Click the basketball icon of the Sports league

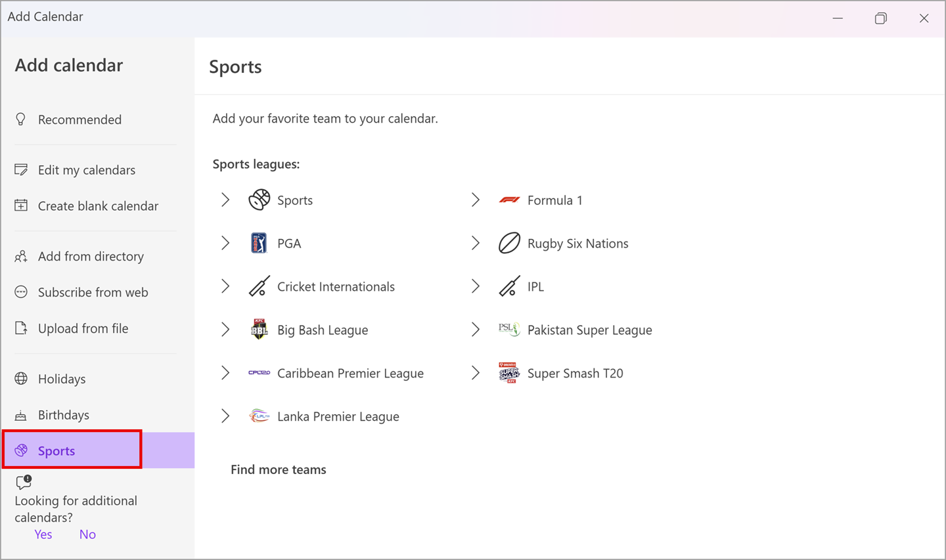pos(259,200)
